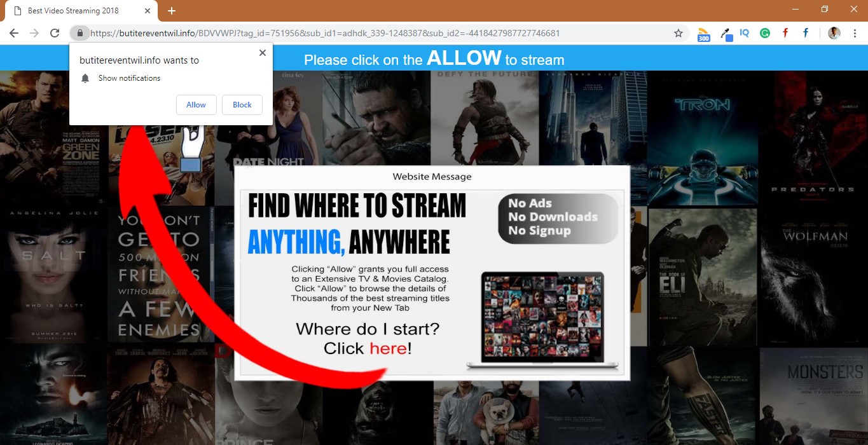This screenshot has width=868, height=445.
Task: Click the RSS feed extension showing 300
Action: click(x=703, y=32)
